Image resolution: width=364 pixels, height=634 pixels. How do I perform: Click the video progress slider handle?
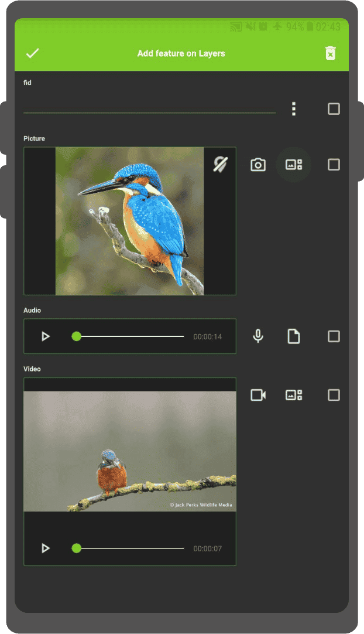pyautogui.click(x=76, y=548)
